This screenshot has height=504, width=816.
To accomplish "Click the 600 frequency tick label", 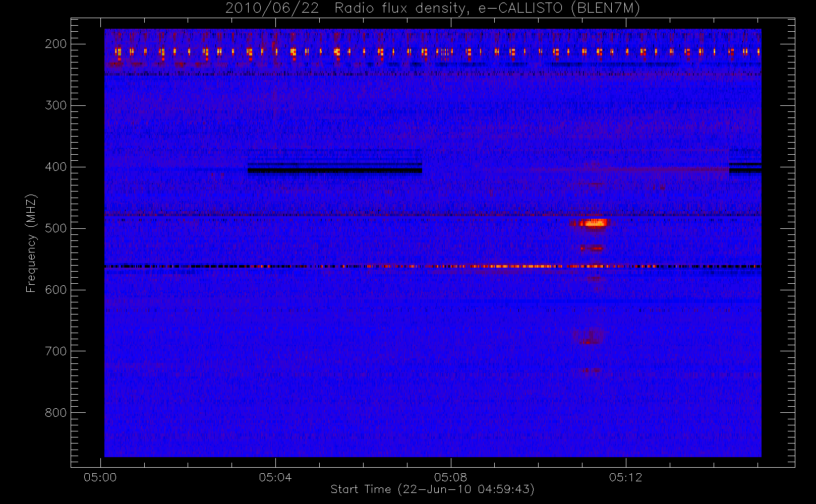I will click(55, 290).
